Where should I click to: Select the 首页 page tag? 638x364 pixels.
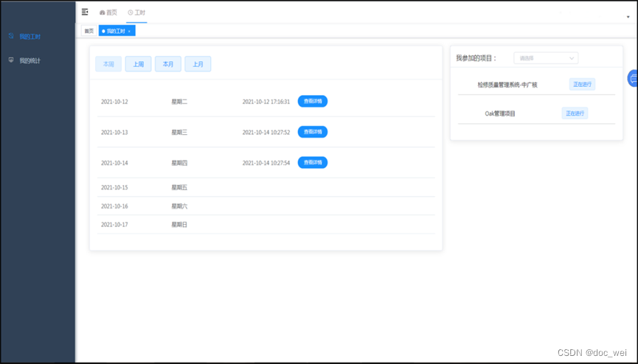tap(89, 31)
